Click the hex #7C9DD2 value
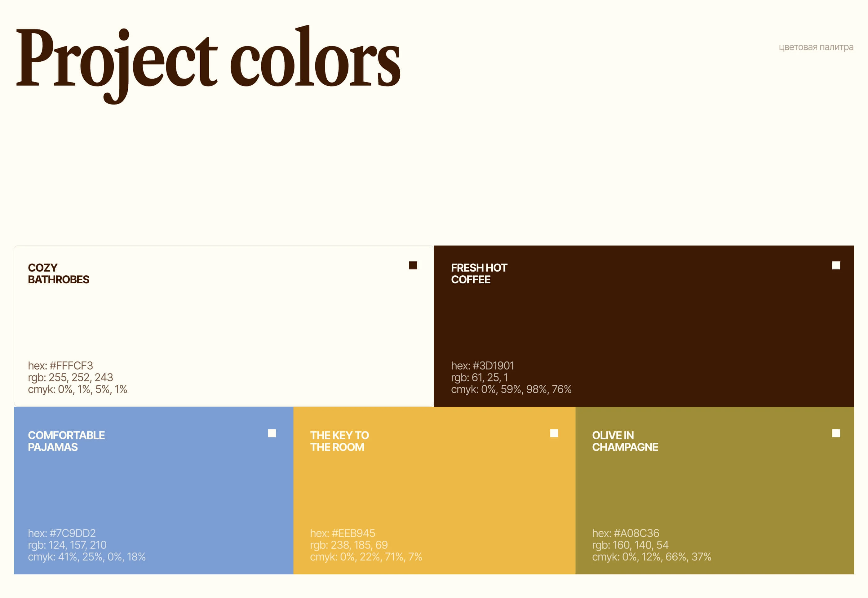This screenshot has height=598, width=868. point(62,533)
